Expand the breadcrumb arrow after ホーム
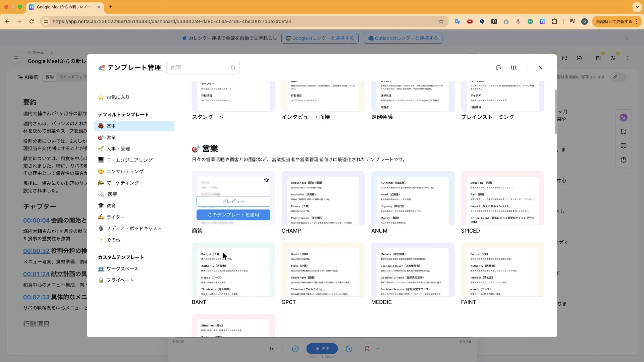The width and height of the screenshot is (644, 362). click(52, 53)
